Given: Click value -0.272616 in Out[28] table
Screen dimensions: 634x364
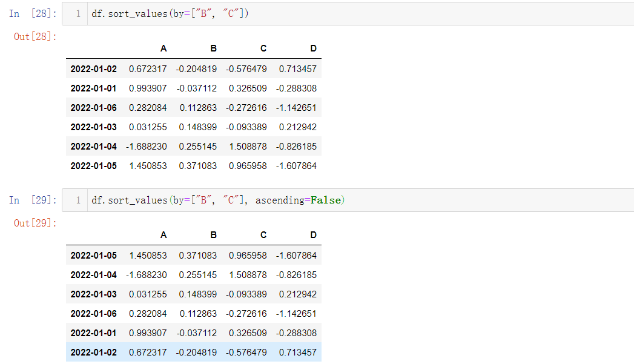Looking at the screenshot, I should pyautogui.click(x=246, y=108).
